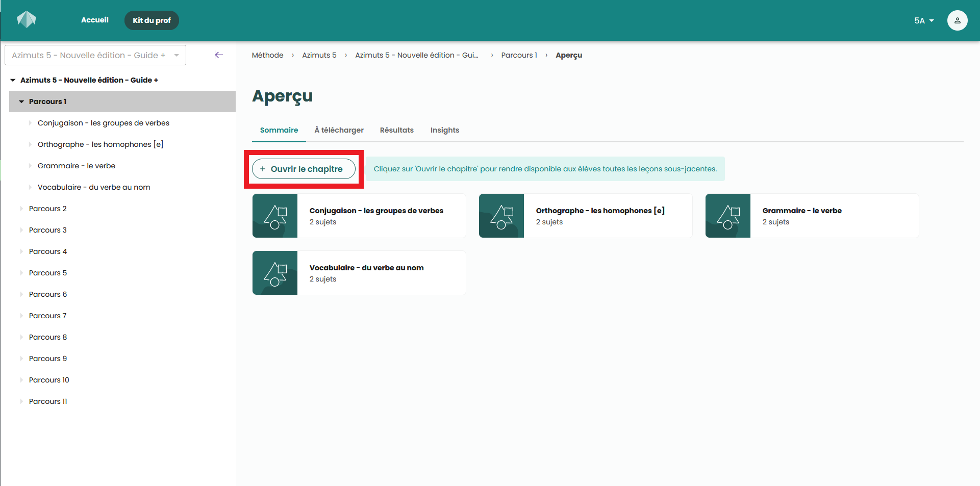Image resolution: width=980 pixels, height=486 pixels.
Task: Click the Orthographe card shapes icon
Action: coord(501,216)
